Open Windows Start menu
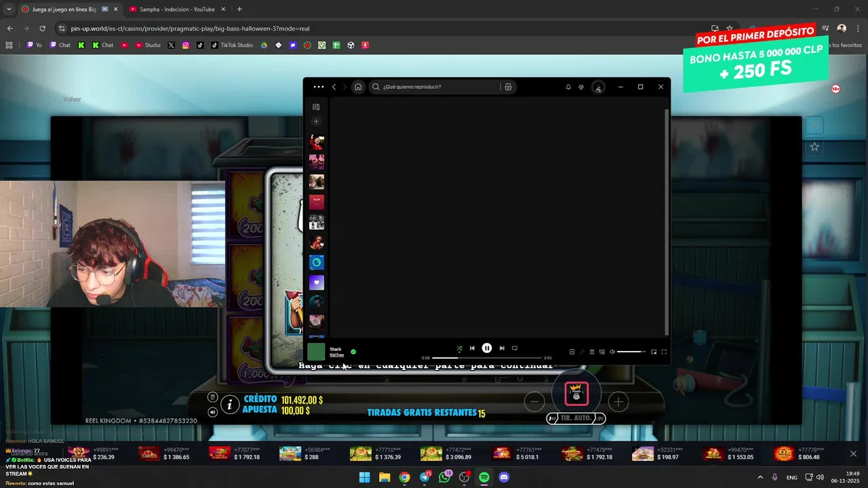Screen dimensions: 868x488 tap(364, 477)
